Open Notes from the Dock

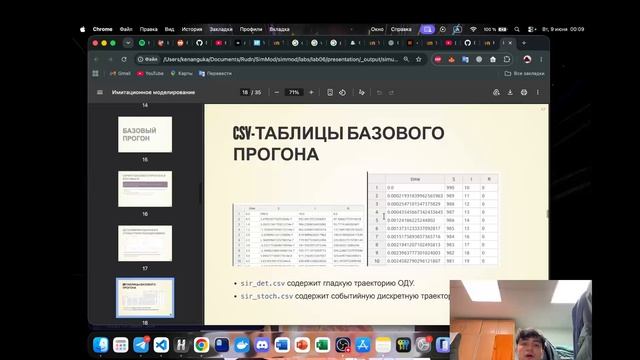[383, 345]
